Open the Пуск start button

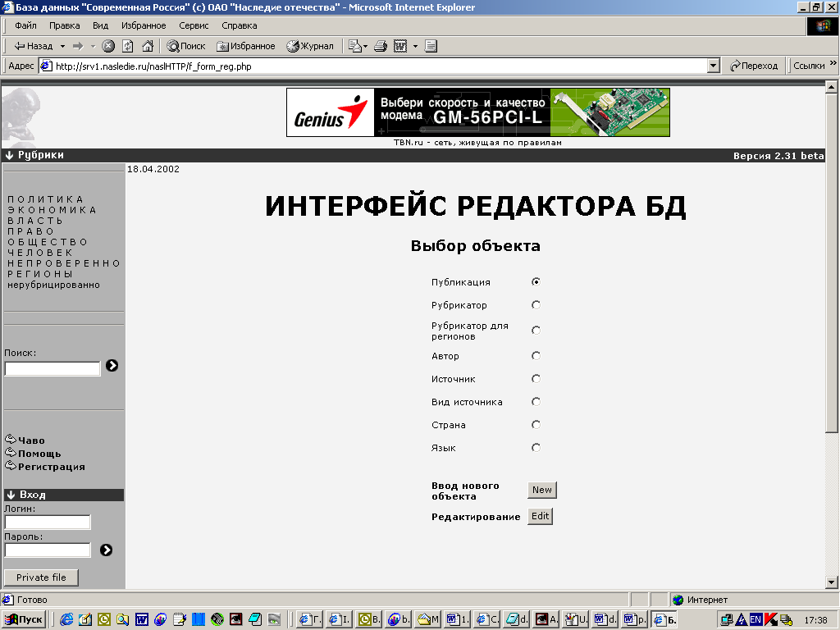coord(23,619)
